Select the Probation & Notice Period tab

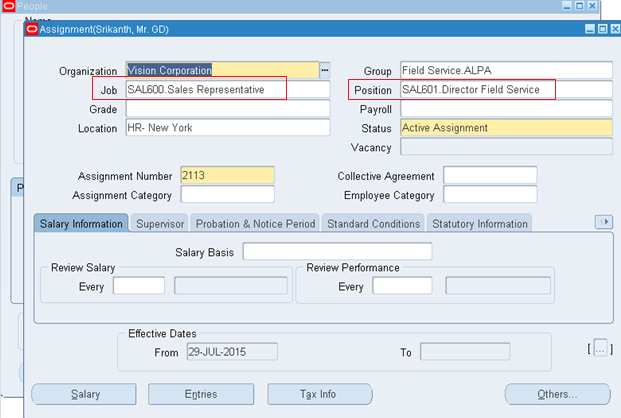[x=255, y=224]
